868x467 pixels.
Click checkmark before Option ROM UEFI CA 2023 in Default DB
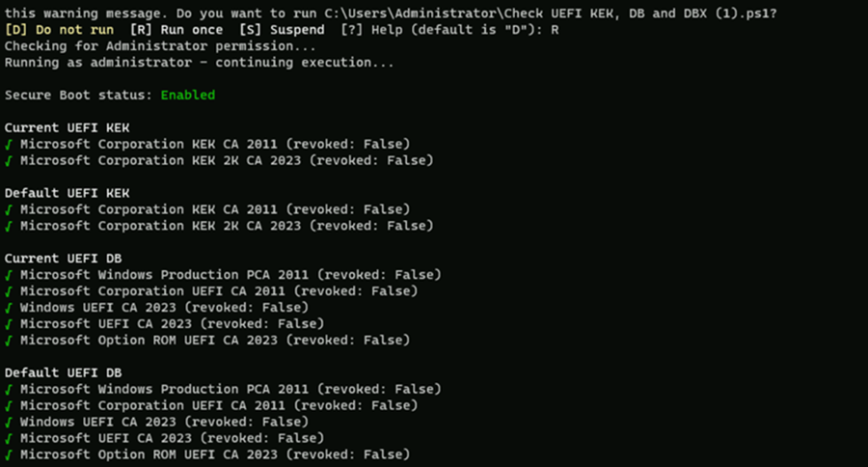coord(8,454)
